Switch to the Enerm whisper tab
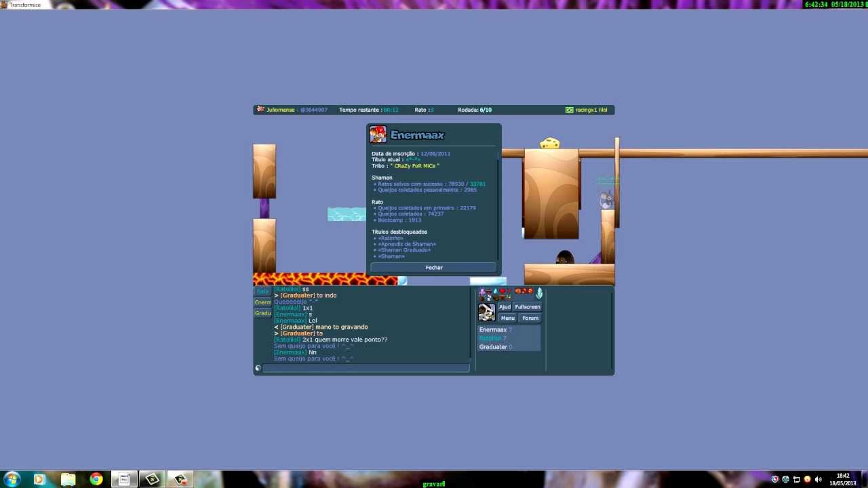This screenshot has height=488, width=868. [x=262, y=302]
